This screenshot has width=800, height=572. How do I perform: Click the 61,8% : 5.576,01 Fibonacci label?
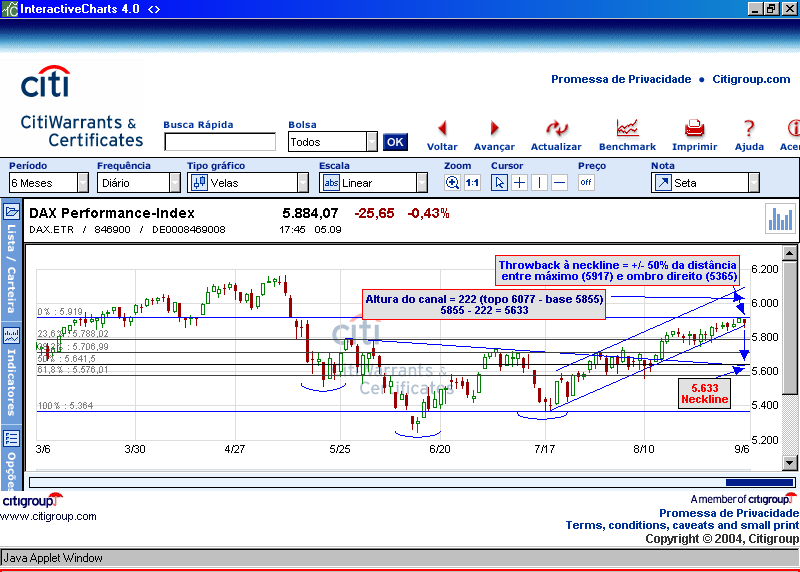coord(73,369)
